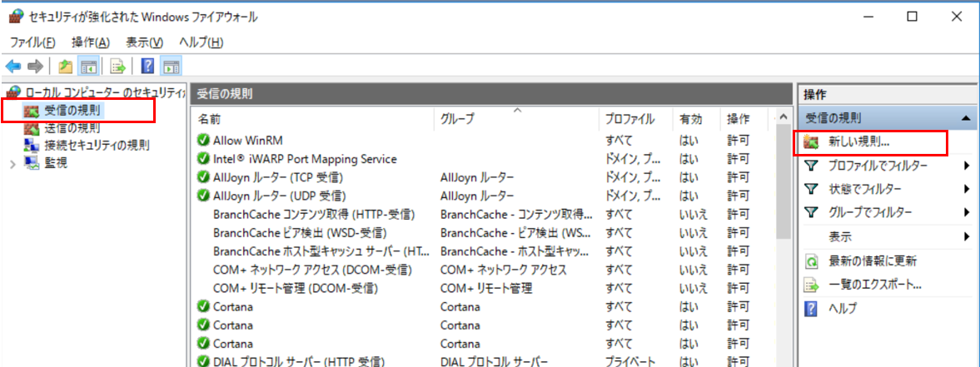Sort rules by the グループ column header
This screenshot has width=980, height=367.
tap(457, 119)
